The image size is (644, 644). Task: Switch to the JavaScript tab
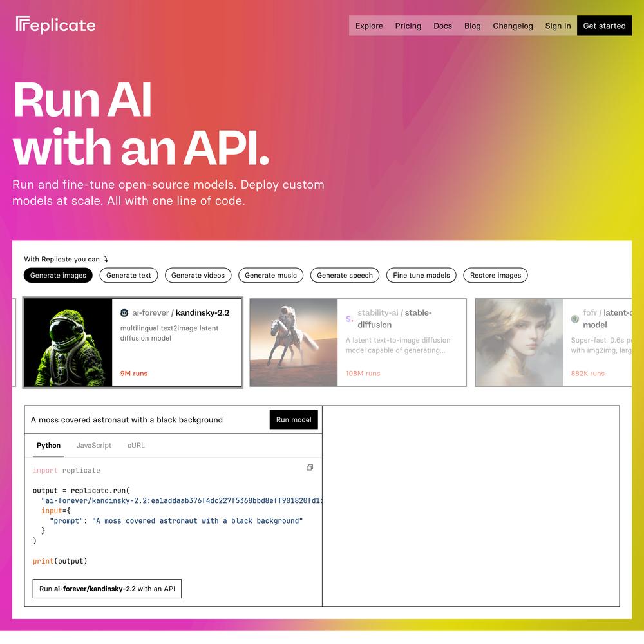pyautogui.click(x=94, y=445)
